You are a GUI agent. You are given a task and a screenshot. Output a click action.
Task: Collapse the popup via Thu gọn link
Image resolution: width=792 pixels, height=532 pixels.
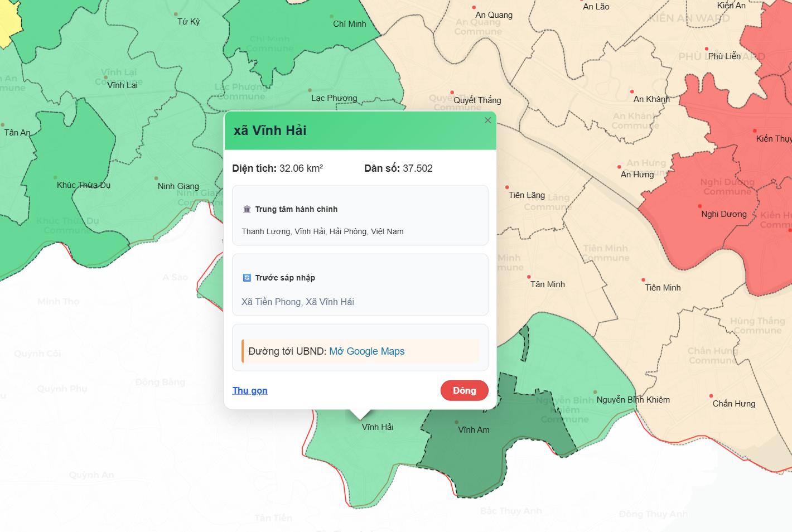click(250, 390)
